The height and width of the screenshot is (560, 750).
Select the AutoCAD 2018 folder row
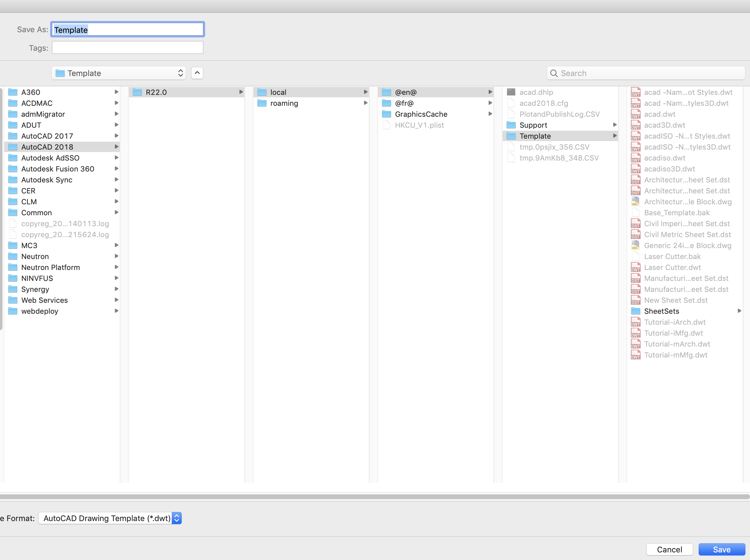click(62, 147)
